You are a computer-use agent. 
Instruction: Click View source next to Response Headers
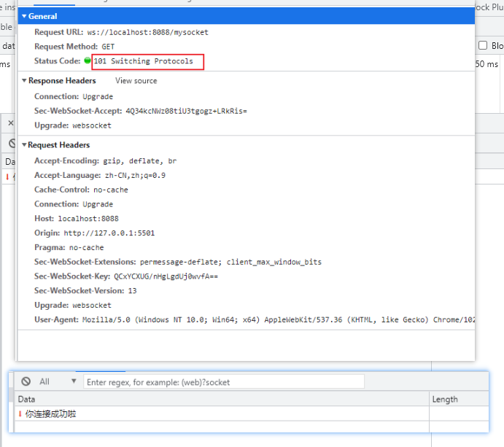[x=136, y=81]
